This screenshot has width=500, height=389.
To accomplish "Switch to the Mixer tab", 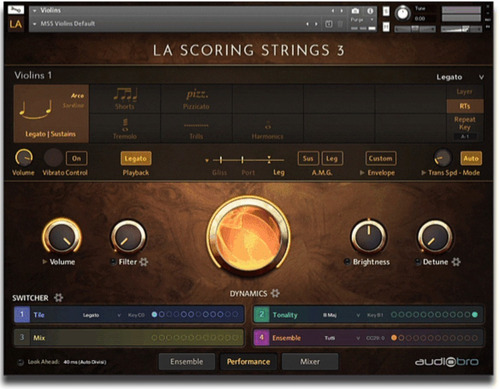I will 310,362.
